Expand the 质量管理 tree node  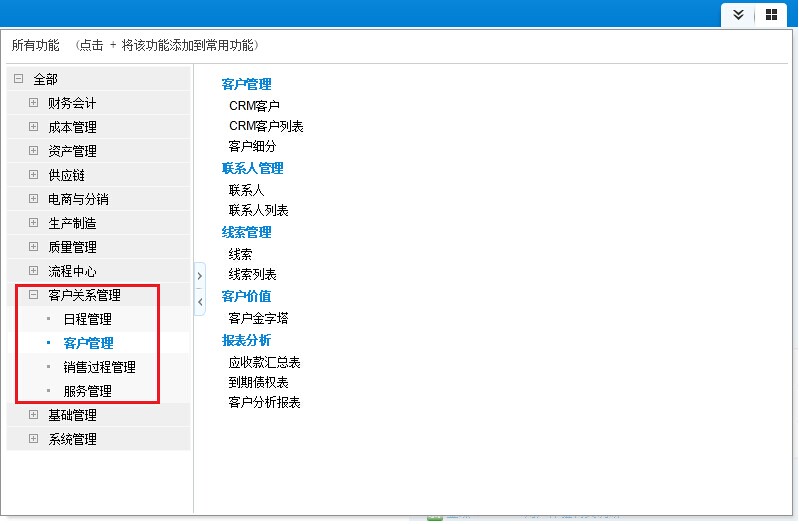pyautogui.click(x=34, y=246)
